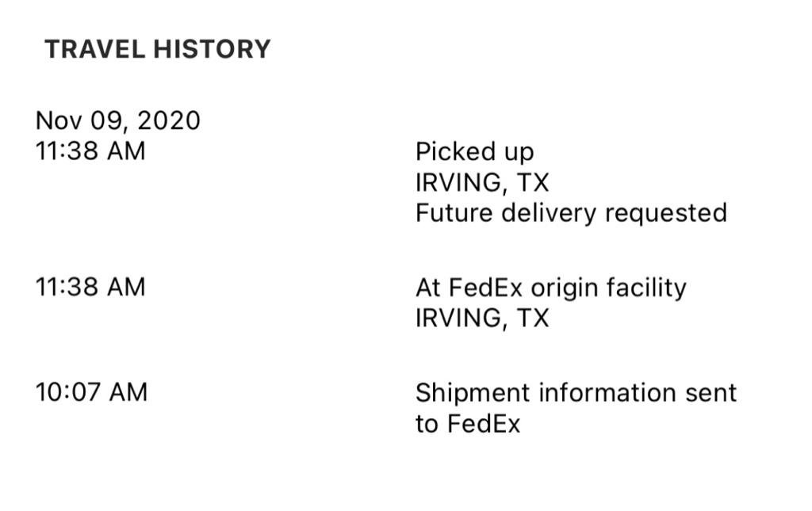
Task: Click the word HISTORY in the heading
Action: [x=212, y=49]
